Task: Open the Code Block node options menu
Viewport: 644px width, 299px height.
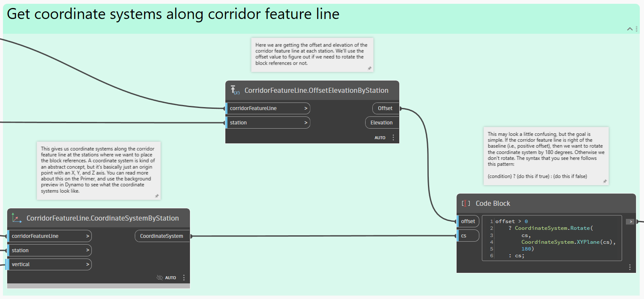Action: 630,267
